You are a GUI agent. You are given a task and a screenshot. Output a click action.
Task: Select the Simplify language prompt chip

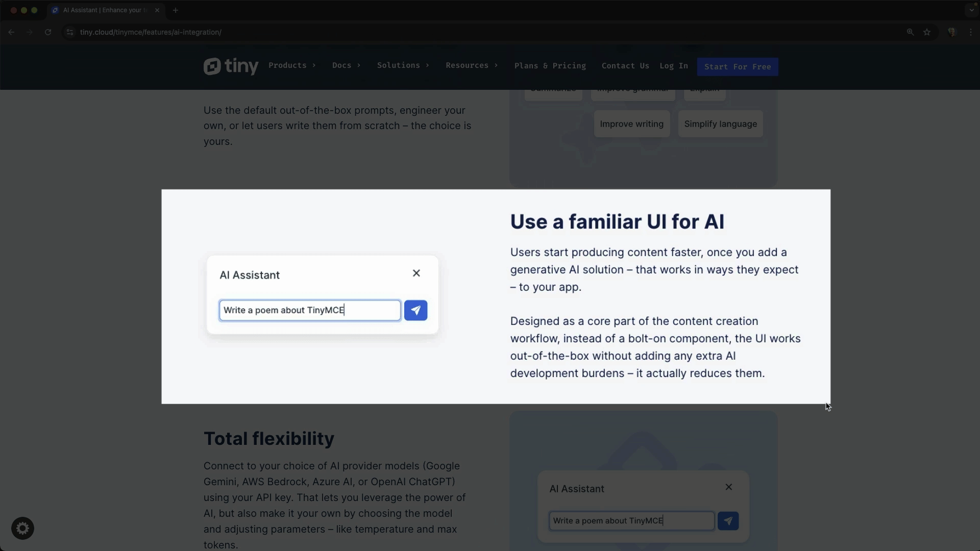click(x=721, y=124)
